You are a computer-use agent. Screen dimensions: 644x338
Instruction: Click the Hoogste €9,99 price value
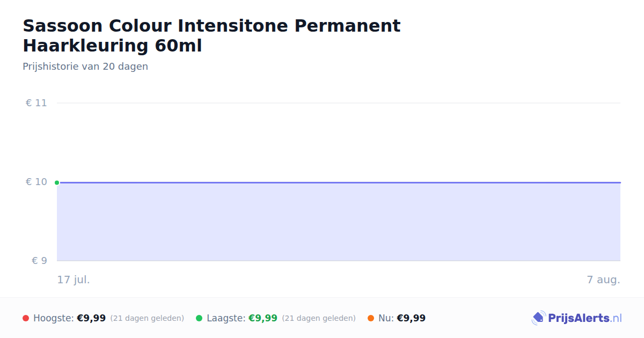91,318
